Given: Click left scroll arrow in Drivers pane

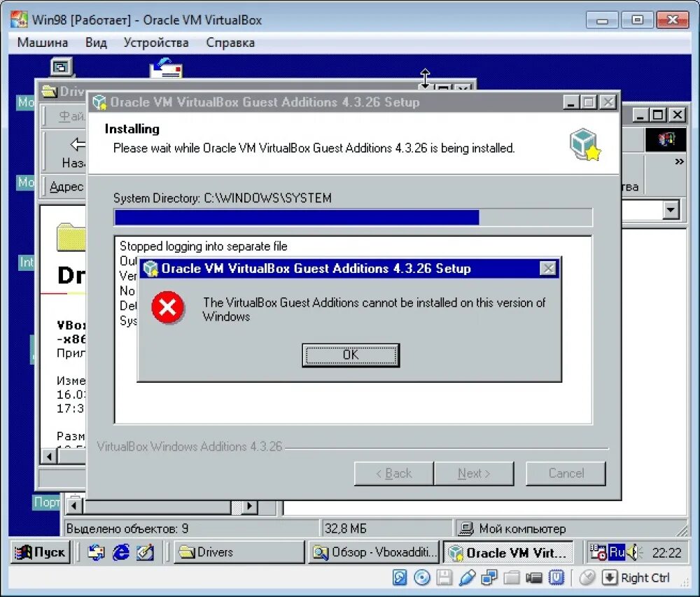Looking at the screenshot, I should point(49,456).
